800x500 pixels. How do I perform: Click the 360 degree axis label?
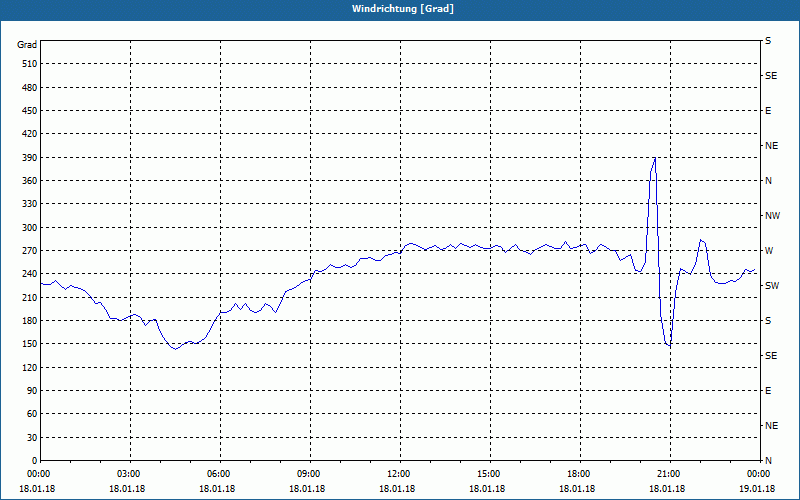click(x=30, y=181)
